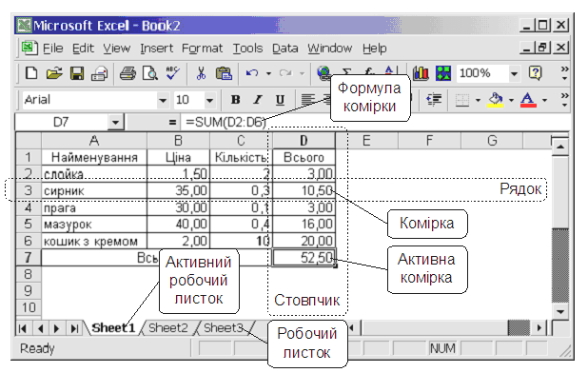Screen dimensions: 588x373
Task: Open the Edit menu
Action: click(x=83, y=49)
